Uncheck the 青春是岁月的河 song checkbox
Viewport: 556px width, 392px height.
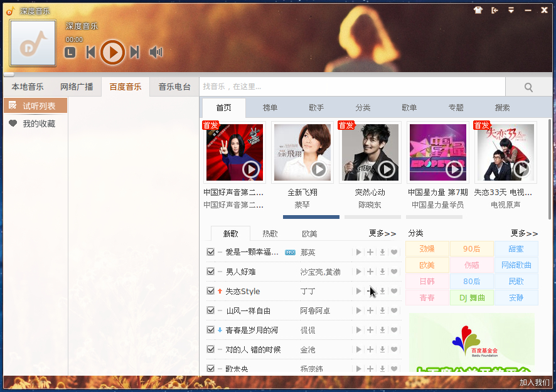click(x=211, y=330)
